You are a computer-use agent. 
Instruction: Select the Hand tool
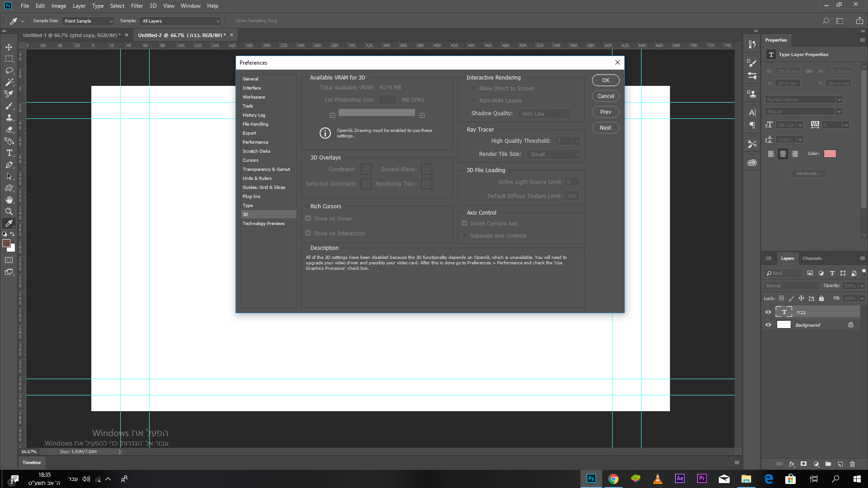click(9, 200)
